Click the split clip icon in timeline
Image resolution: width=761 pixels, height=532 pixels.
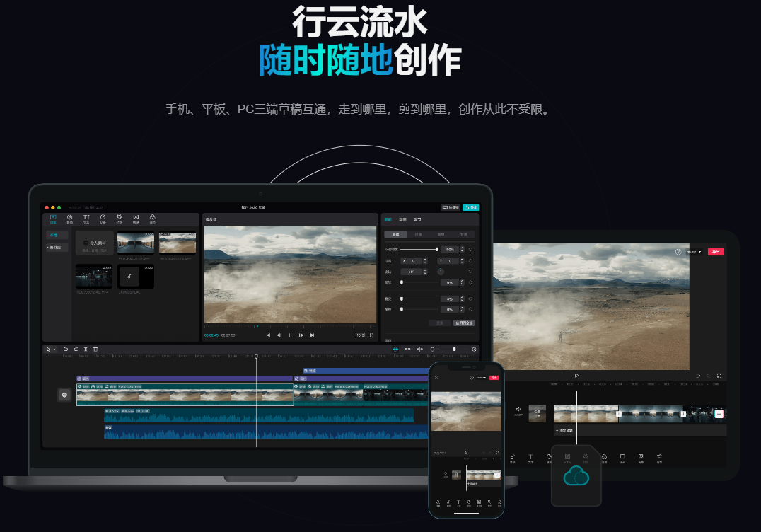pyautogui.click(x=86, y=349)
